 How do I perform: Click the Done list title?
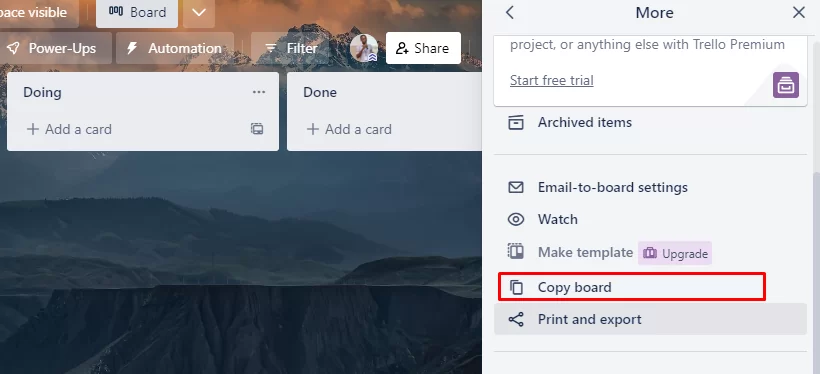[320, 93]
